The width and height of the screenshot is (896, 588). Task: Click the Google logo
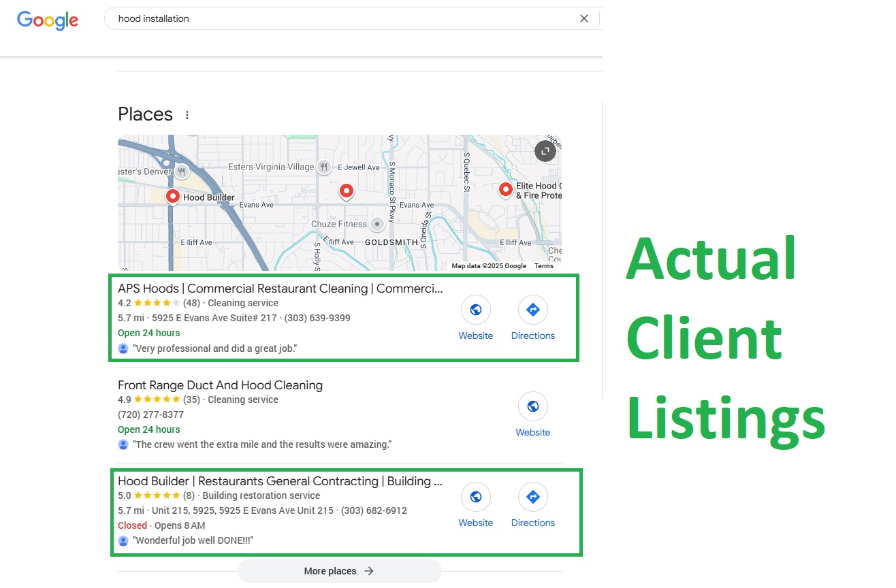pos(48,20)
